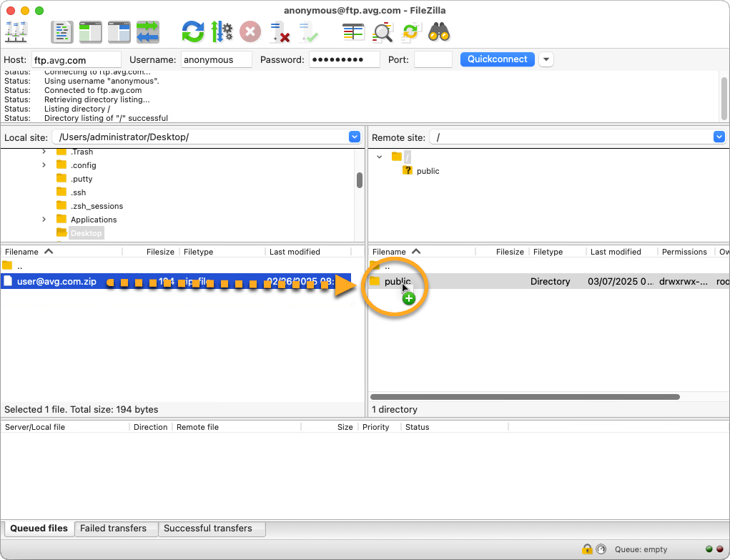Open the Remote site path dropdown
The width and height of the screenshot is (730, 560).
(x=719, y=137)
